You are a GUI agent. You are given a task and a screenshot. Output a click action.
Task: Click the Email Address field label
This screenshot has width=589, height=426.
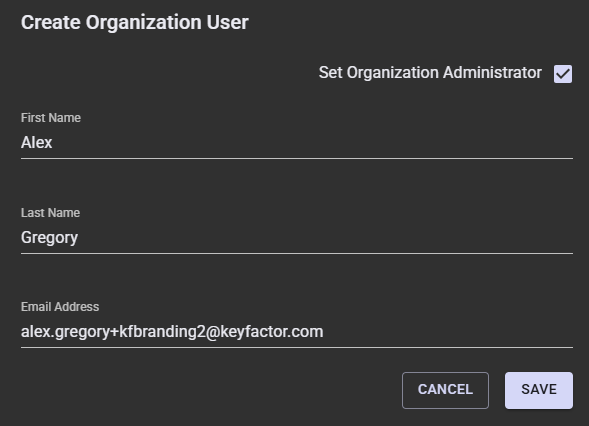(60, 307)
